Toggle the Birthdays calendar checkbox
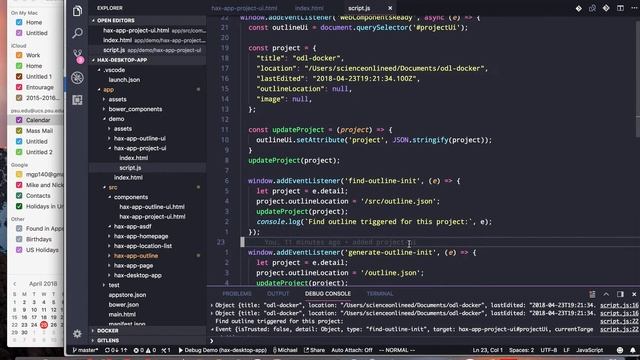 [19, 239]
